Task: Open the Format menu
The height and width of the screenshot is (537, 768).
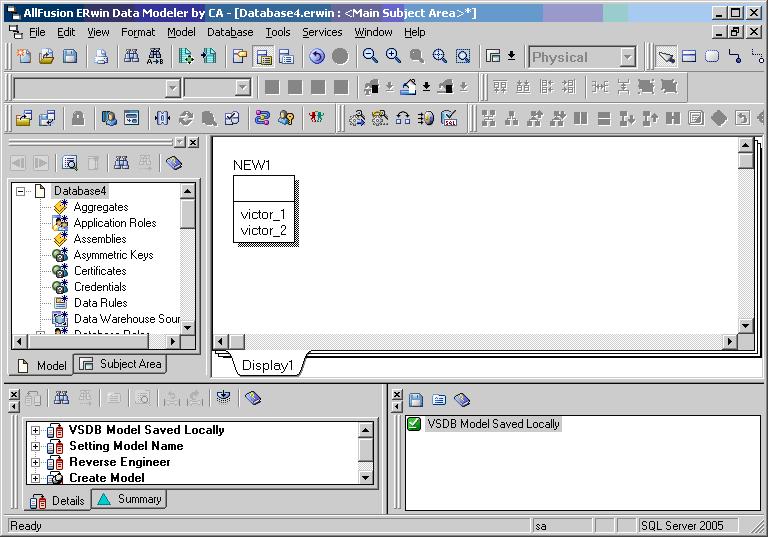Action: [138, 32]
